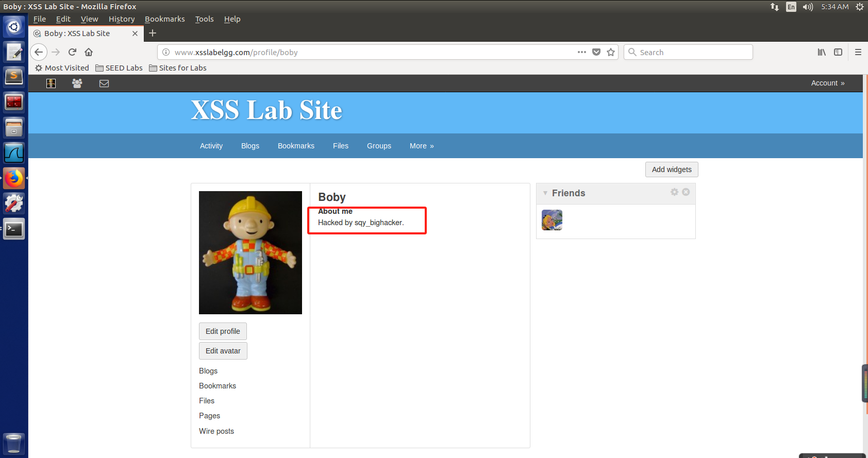Open the Friends icon in topbar
Viewport: 868px width, 458px height.
[x=77, y=83]
